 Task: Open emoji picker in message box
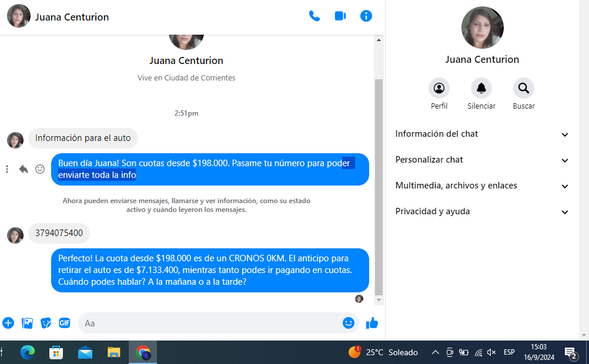point(349,323)
